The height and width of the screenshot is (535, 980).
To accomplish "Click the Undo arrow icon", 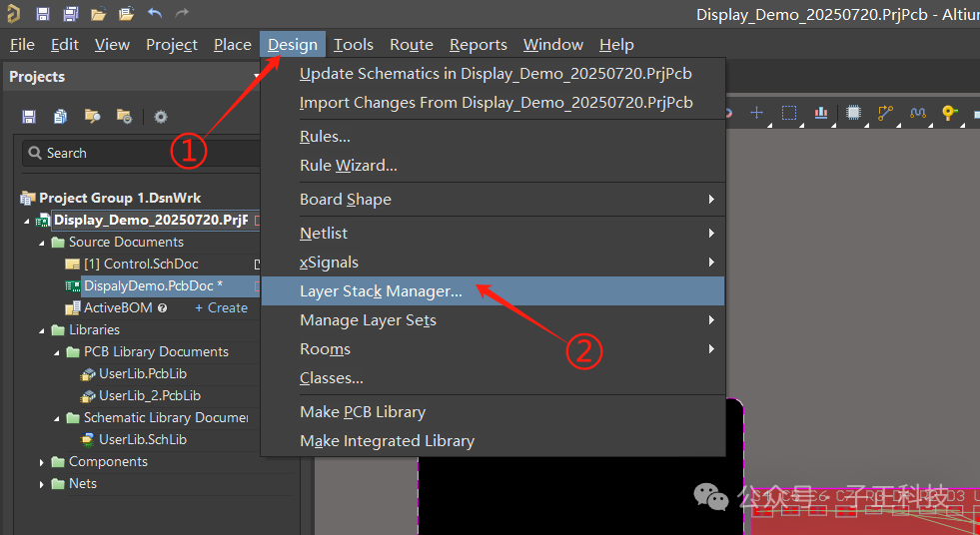I will click(155, 13).
